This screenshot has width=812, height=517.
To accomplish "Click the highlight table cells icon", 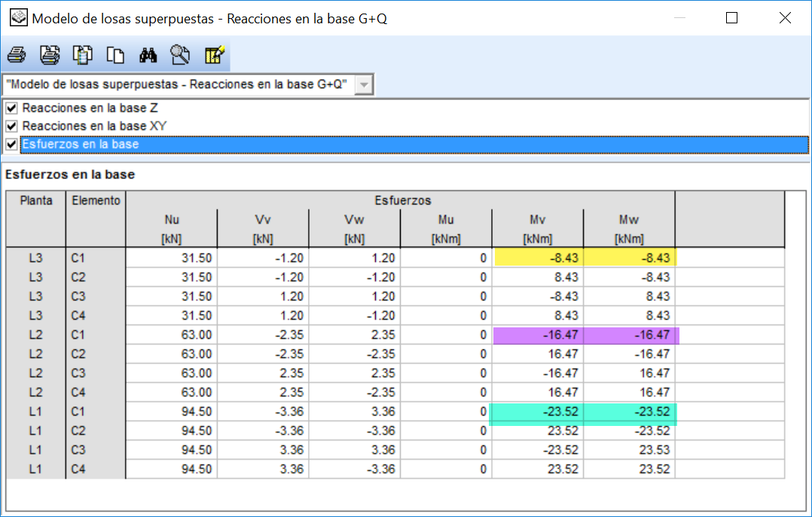I will point(214,55).
